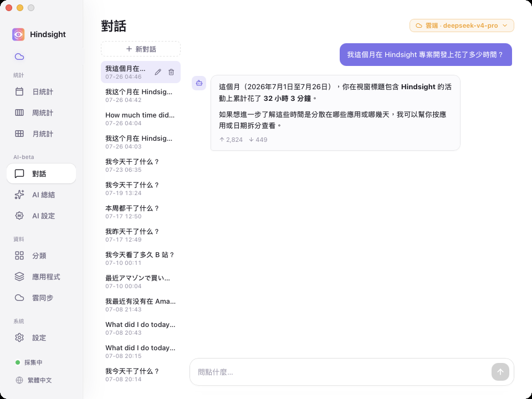Image resolution: width=532 pixels, height=399 pixels.
Task: Select the 對話 chat bubble icon
Action: click(x=19, y=173)
